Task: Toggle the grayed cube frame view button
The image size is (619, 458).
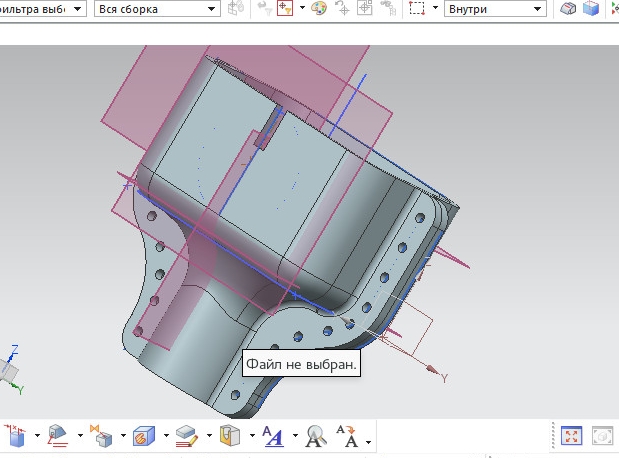Action: [x=601, y=435]
